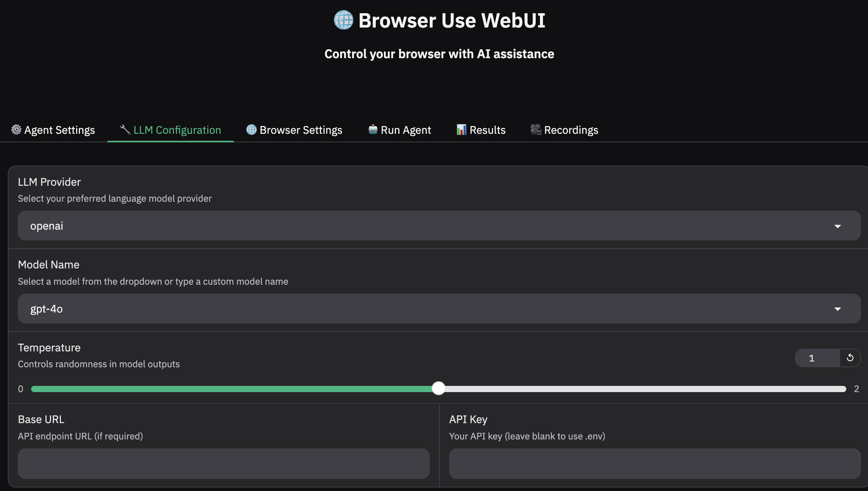
Task: Focus the API Key input field
Action: [x=654, y=463]
